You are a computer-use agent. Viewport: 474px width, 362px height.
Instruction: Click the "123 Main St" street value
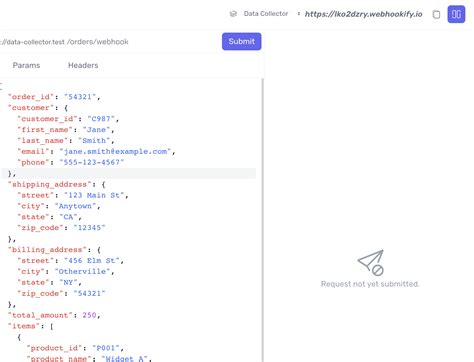(94, 195)
